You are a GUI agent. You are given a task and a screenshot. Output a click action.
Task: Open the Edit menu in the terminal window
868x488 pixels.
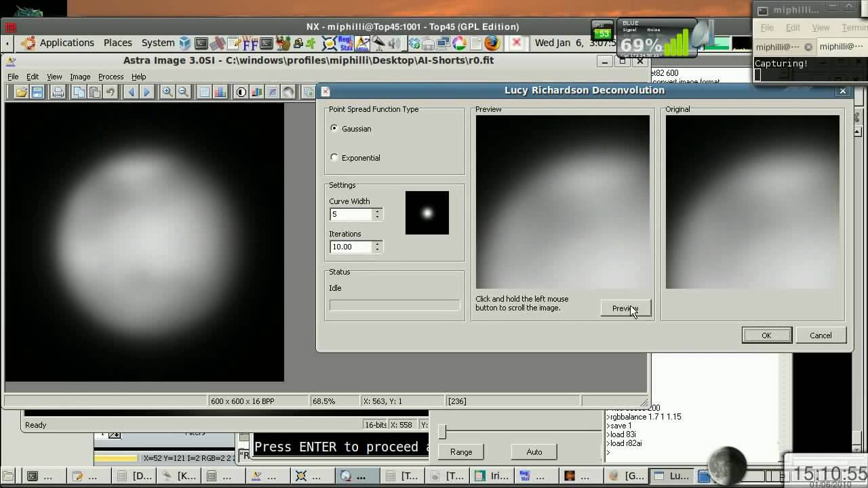coord(793,28)
